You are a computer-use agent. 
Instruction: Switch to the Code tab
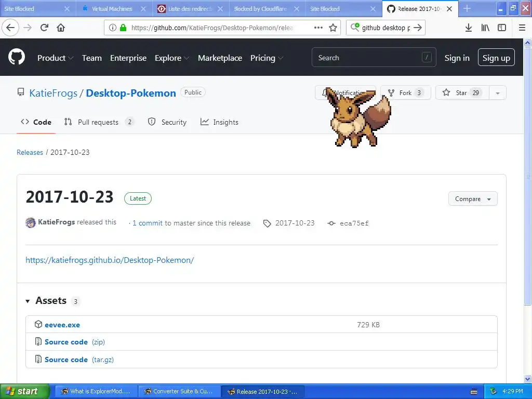[x=36, y=122]
